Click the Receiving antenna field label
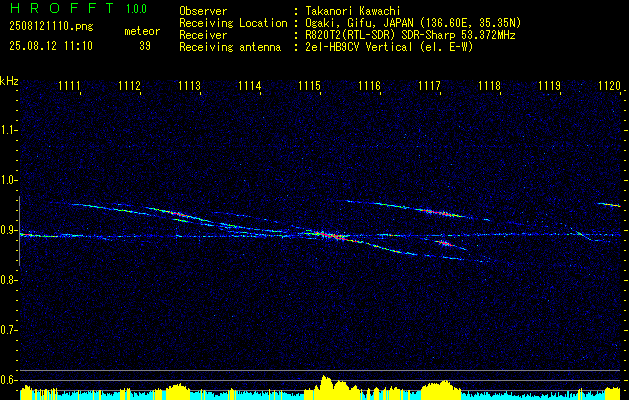Viewport: 629px width, 400px height. coord(230,47)
